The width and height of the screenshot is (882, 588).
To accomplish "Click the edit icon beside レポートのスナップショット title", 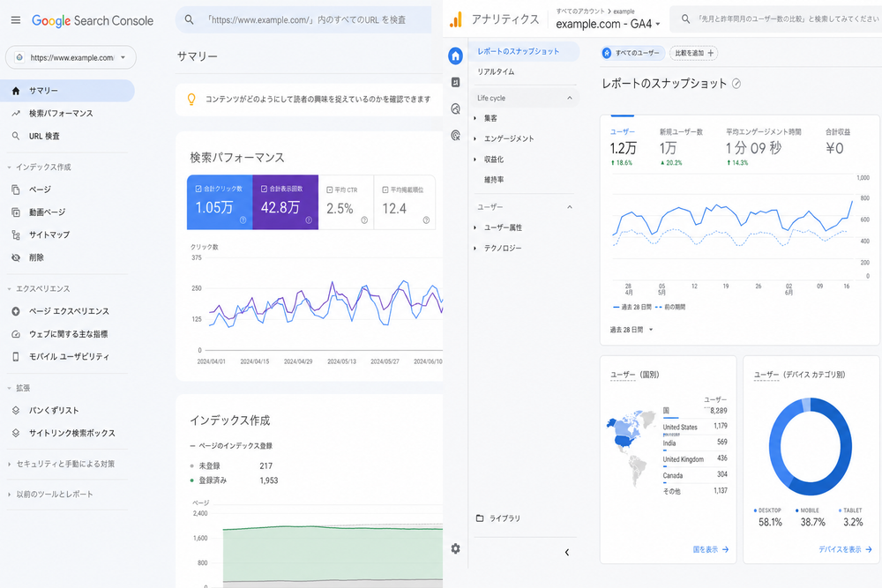I will click(736, 84).
